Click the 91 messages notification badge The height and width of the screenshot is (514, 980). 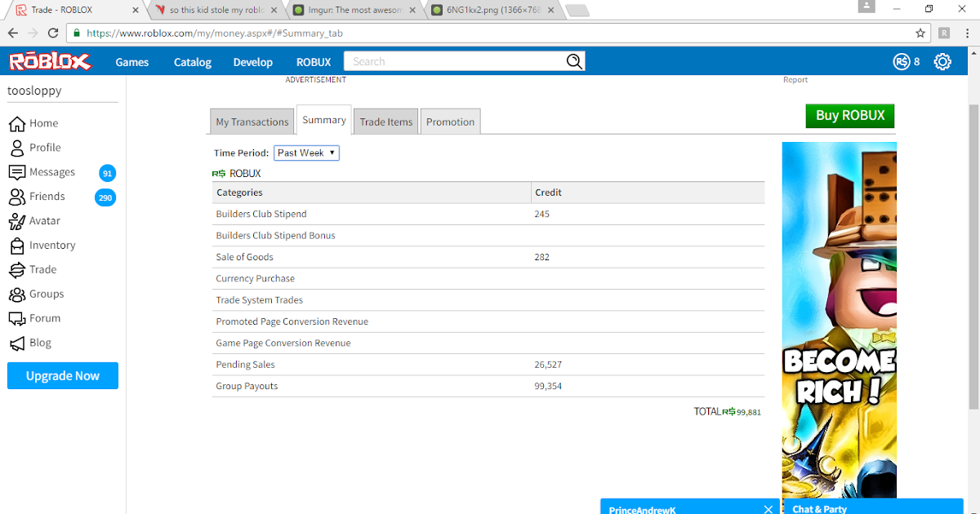coord(107,173)
